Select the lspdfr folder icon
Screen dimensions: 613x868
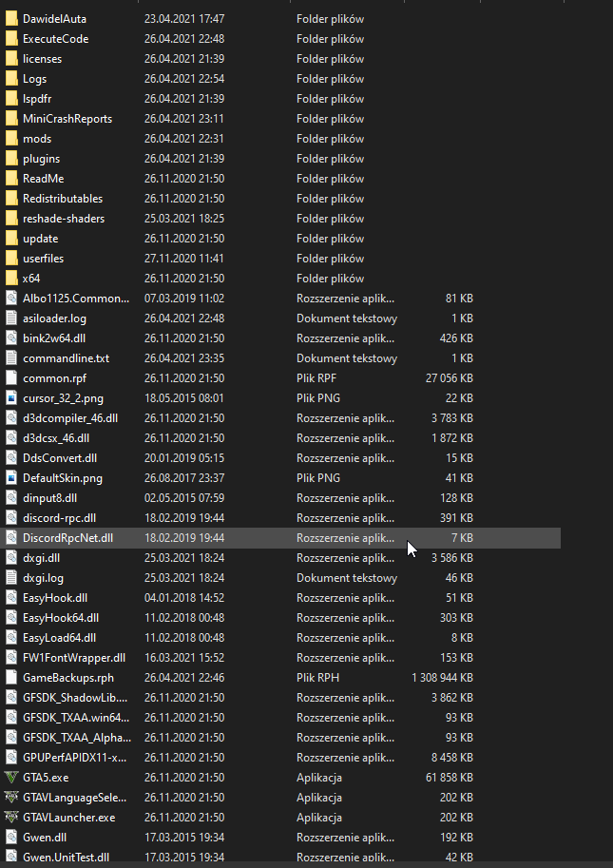[x=11, y=99]
